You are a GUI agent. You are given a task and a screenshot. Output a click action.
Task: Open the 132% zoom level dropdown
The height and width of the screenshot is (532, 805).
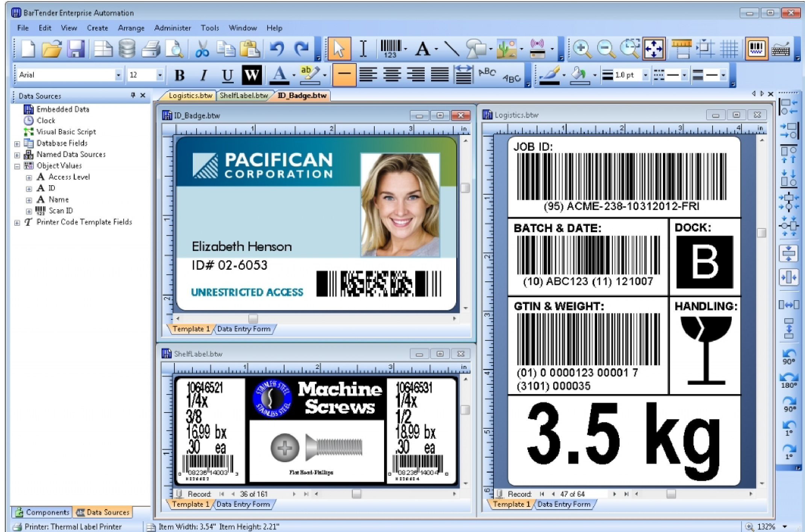(x=785, y=527)
